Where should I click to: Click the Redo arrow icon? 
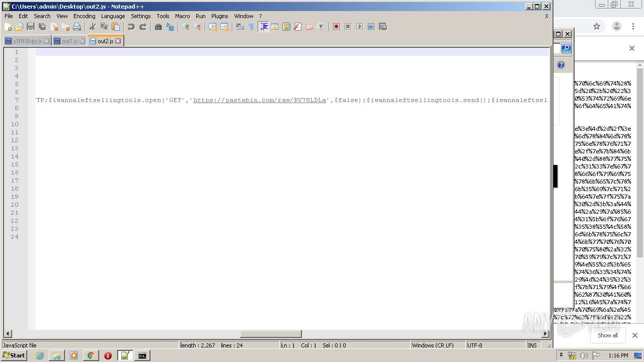pyautogui.click(x=143, y=27)
